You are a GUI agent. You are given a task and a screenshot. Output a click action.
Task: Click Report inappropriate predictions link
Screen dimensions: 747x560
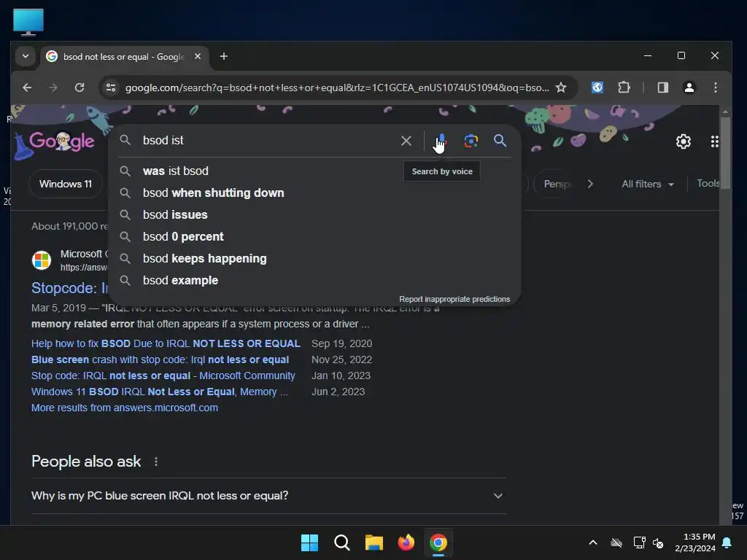tap(454, 299)
